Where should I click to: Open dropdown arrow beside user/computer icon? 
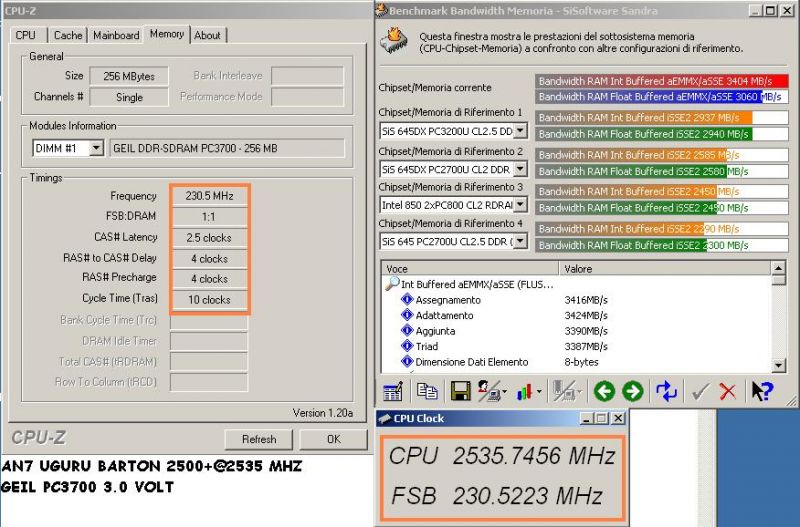[505, 392]
